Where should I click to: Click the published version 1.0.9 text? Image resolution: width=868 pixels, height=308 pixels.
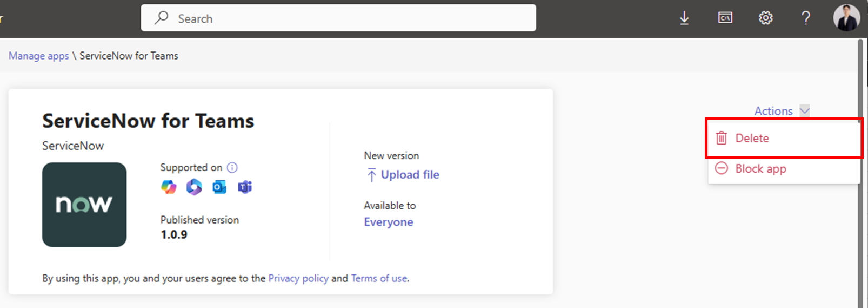coord(174,234)
